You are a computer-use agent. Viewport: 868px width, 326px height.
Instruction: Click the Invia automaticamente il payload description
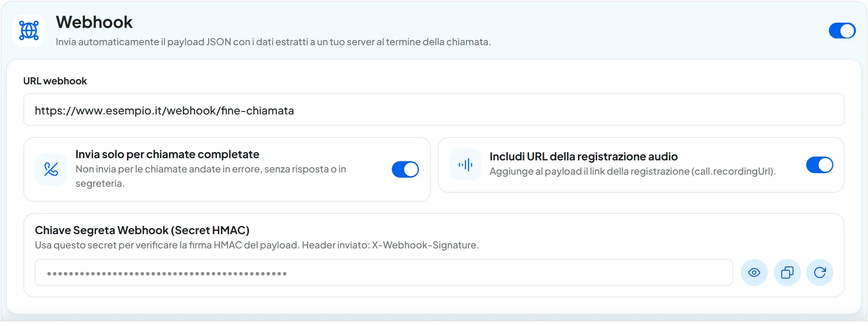pyautogui.click(x=273, y=42)
